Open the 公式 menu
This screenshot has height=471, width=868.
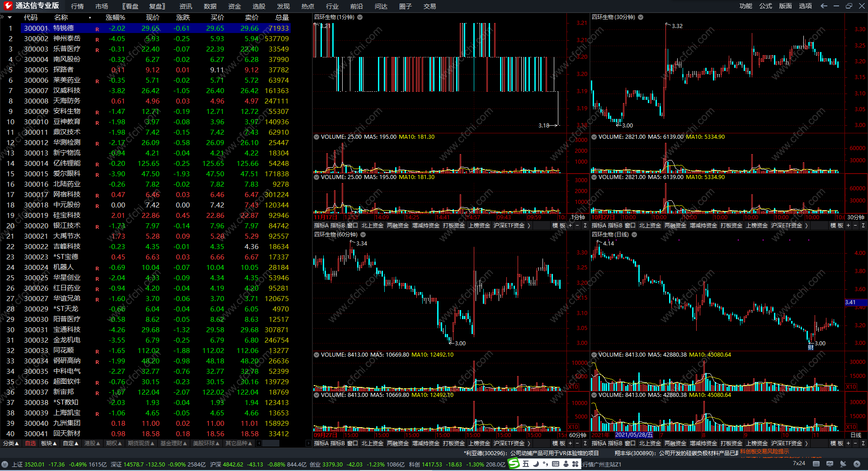[x=766, y=6]
